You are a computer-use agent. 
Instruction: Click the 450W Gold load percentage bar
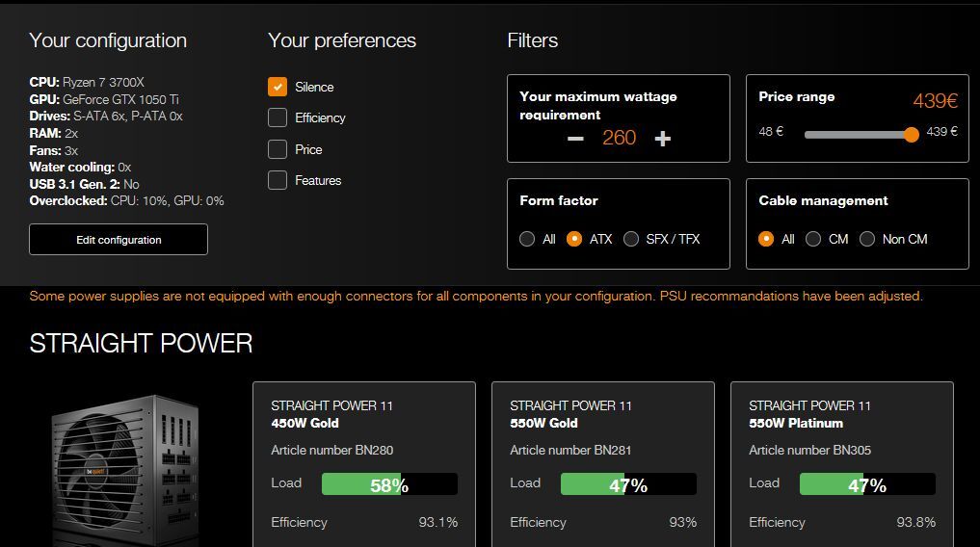click(x=389, y=484)
